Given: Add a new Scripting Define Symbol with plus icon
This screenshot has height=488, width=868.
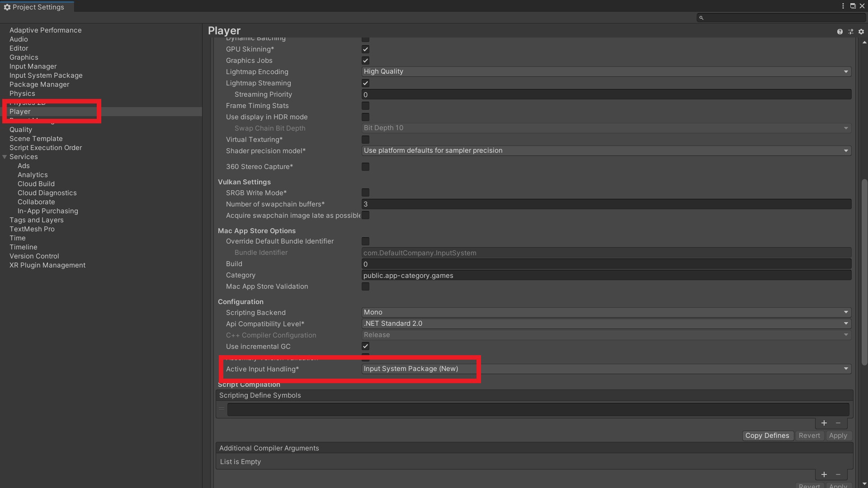Looking at the screenshot, I should click(x=825, y=423).
